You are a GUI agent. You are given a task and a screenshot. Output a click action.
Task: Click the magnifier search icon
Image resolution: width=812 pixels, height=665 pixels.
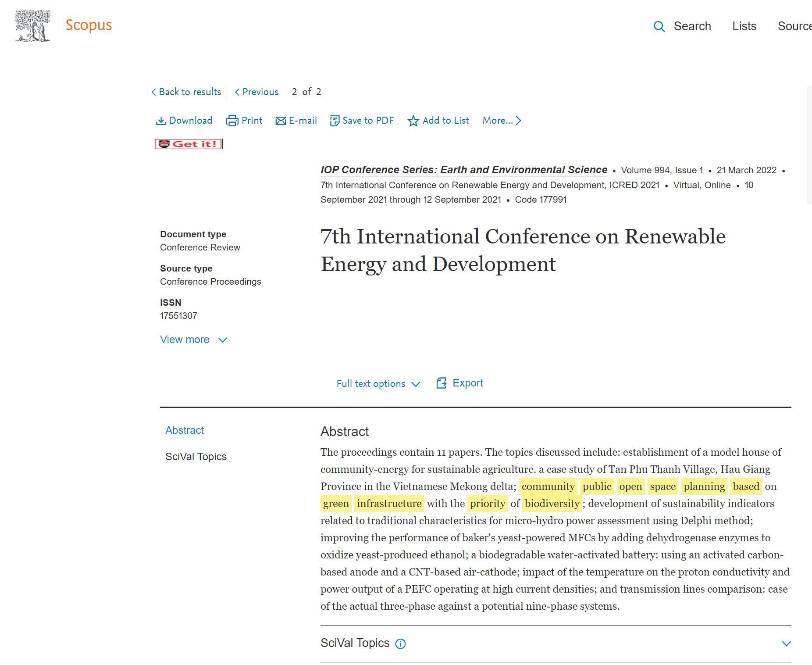click(x=659, y=26)
